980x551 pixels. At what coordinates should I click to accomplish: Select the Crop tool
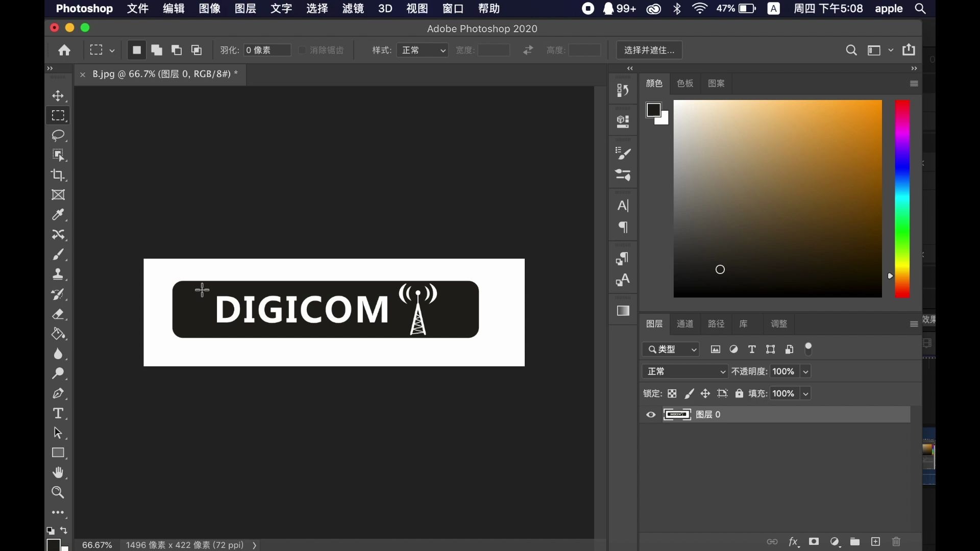click(x=58, y=175)
